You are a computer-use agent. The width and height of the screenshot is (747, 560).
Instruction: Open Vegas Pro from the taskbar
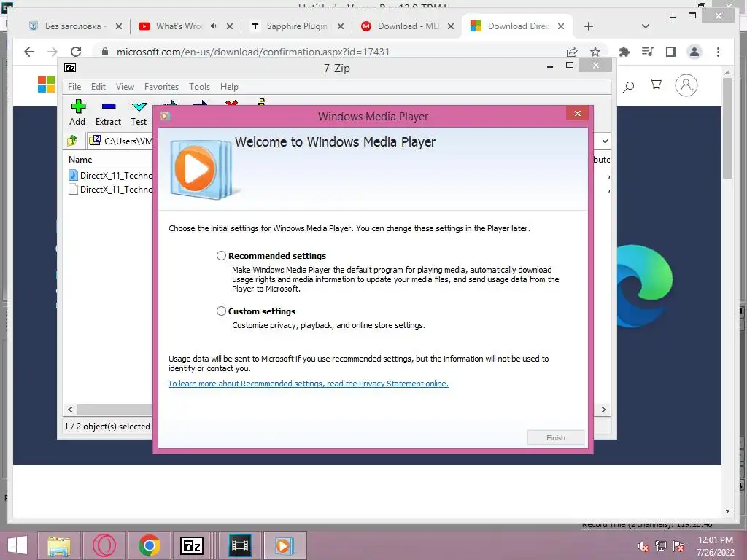point(239,545)
